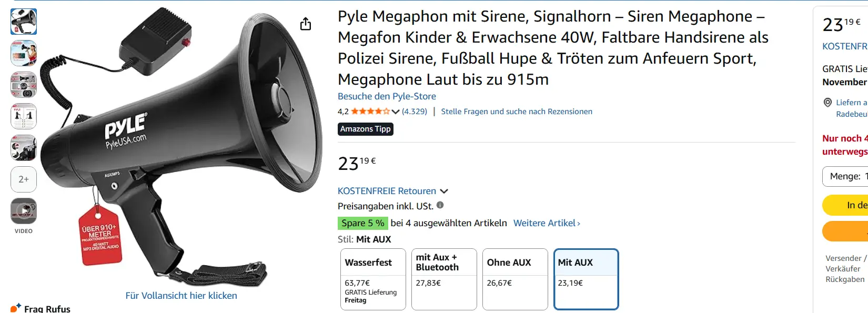This screenshot has height=313, width=868.
Task: Click the delivery location pin icon
Action: [827, 103]
